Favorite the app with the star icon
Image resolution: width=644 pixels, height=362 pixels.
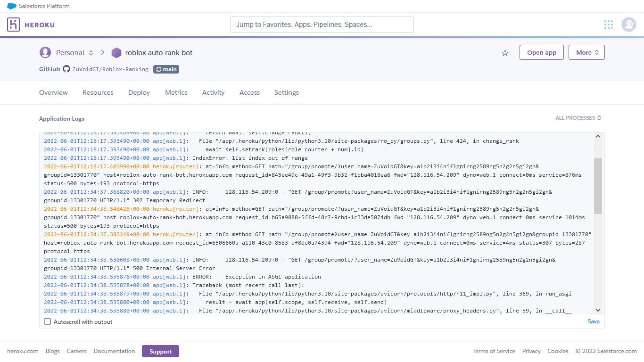[x=505, y=53]
